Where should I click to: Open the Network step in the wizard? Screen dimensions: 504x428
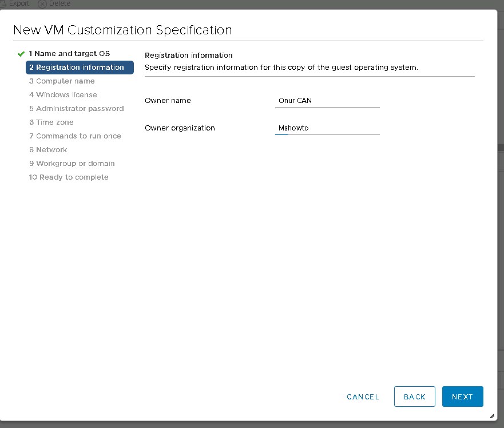point(48,150)
